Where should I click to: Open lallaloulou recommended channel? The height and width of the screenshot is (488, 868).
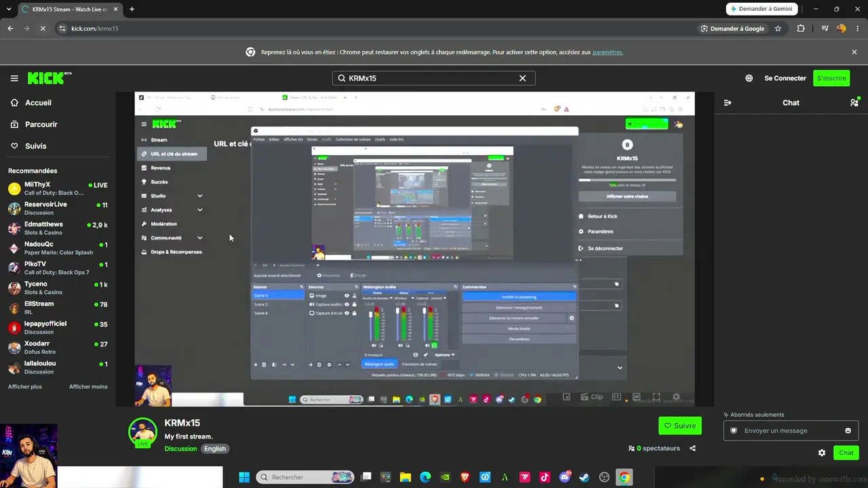(x=58, y=367)
